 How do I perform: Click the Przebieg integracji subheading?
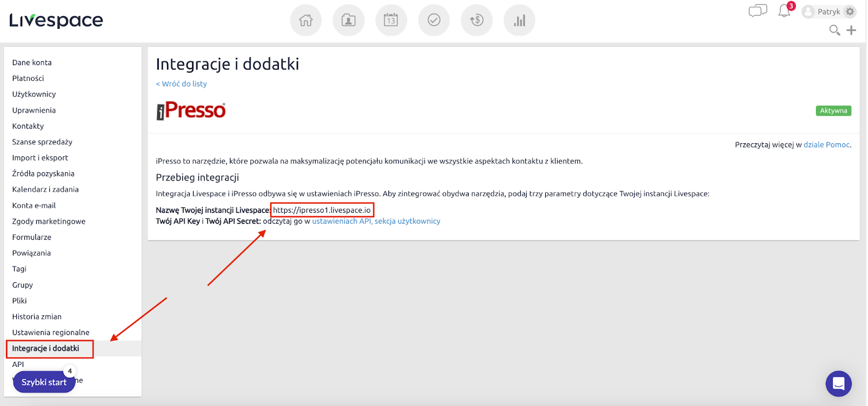197,177
